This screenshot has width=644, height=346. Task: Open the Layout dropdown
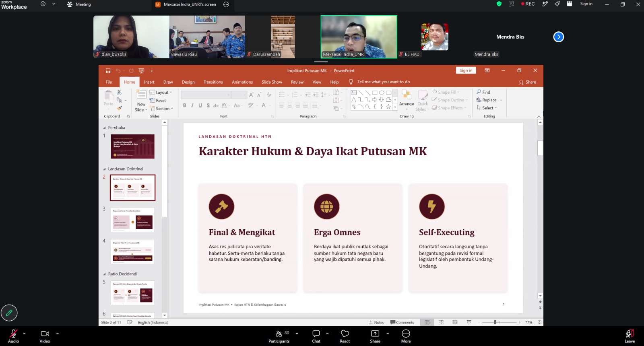161,93
